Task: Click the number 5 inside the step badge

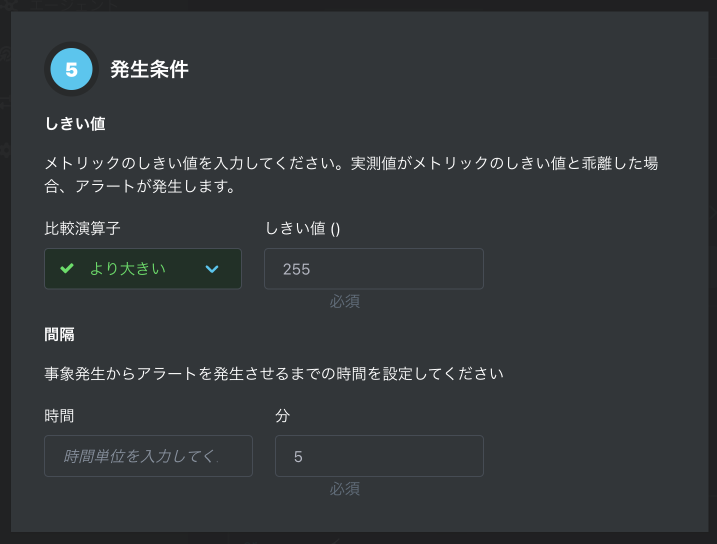Action: [71, 70]
